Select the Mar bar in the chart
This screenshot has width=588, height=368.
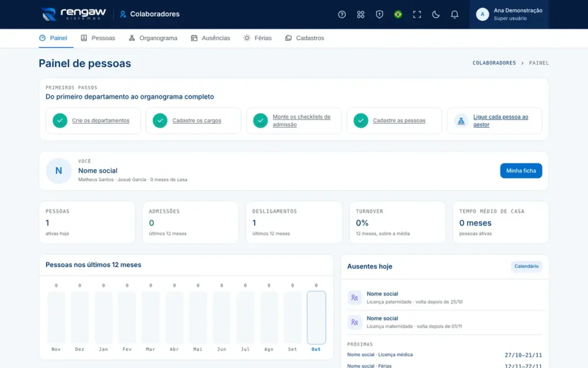[151, 317]
